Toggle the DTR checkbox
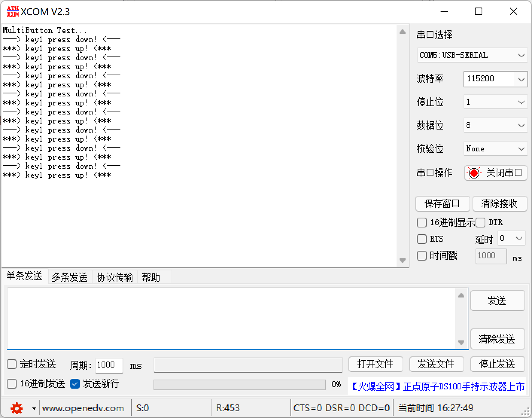This screenshot has width=532, height=418. (480, 223)
